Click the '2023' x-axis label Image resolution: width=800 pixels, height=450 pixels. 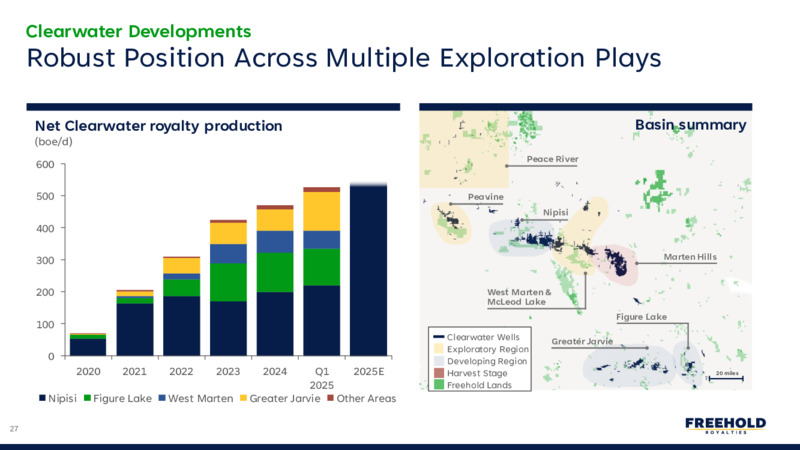(228, 371)
